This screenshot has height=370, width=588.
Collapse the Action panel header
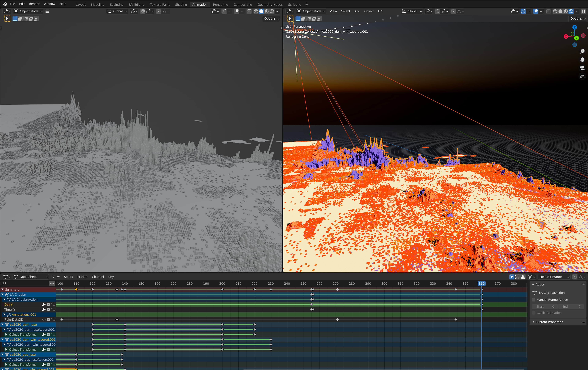click(558, 284)
